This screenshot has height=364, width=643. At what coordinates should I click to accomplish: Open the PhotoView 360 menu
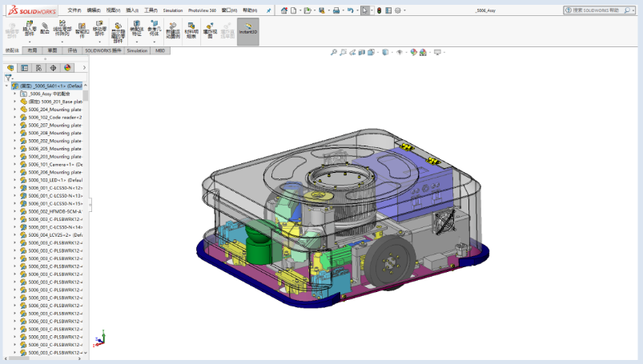tap(202, 10)
